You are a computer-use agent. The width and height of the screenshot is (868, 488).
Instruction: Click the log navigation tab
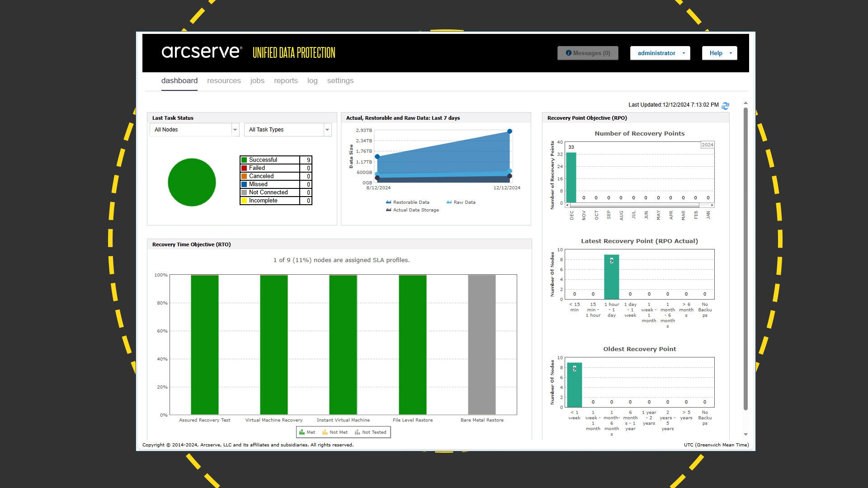[313, 80]
